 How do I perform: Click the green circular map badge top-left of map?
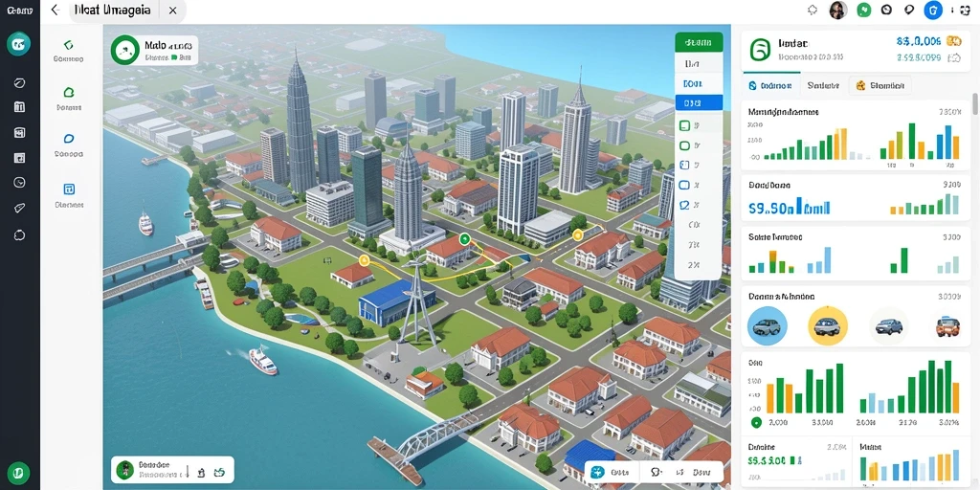[x=125, y=50]
